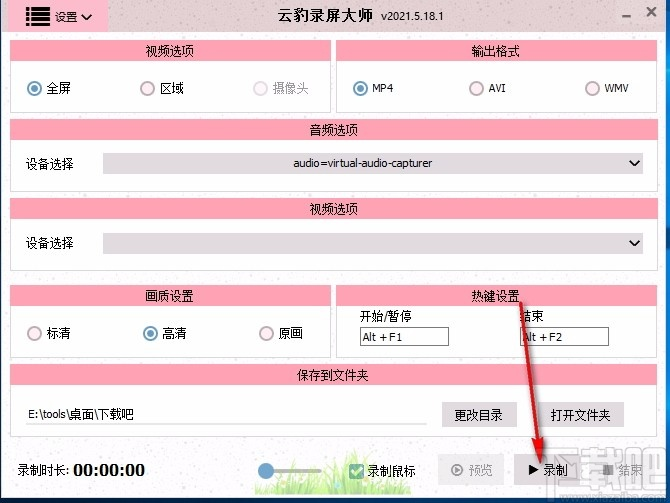Click the version text v2021.5.18.1

[x=412, y=16]
